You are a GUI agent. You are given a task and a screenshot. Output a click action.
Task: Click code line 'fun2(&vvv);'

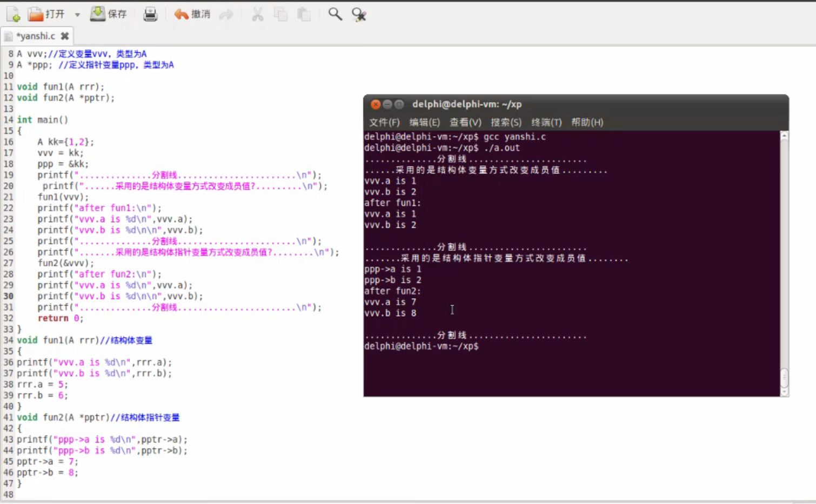65,263
